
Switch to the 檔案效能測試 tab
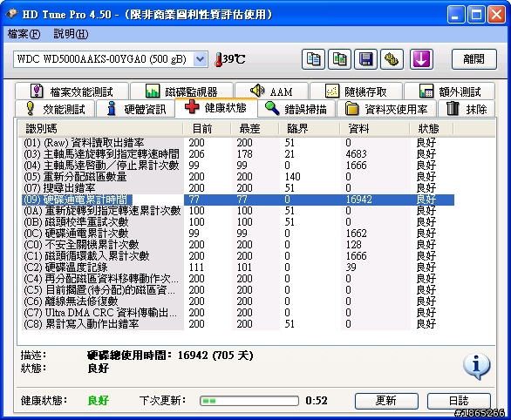click(x=72, y=91)
